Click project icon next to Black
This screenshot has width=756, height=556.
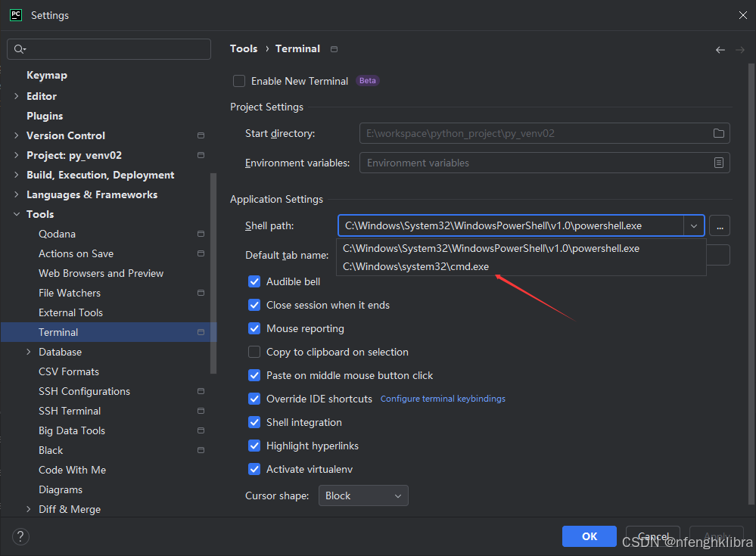[201, 450]
